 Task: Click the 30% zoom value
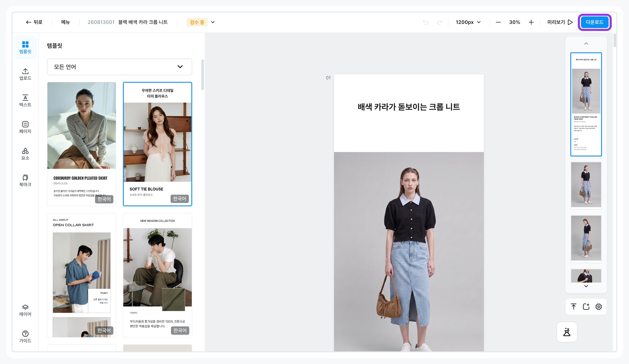coord(515,22)
